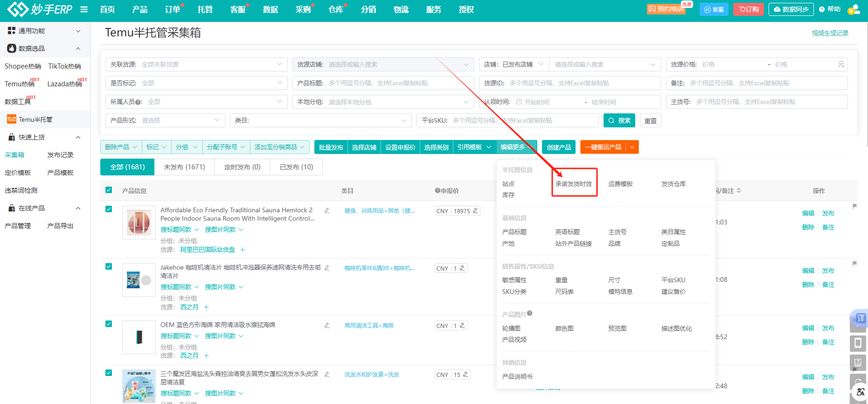Open the 仓库 top menu

click(336, 9)
